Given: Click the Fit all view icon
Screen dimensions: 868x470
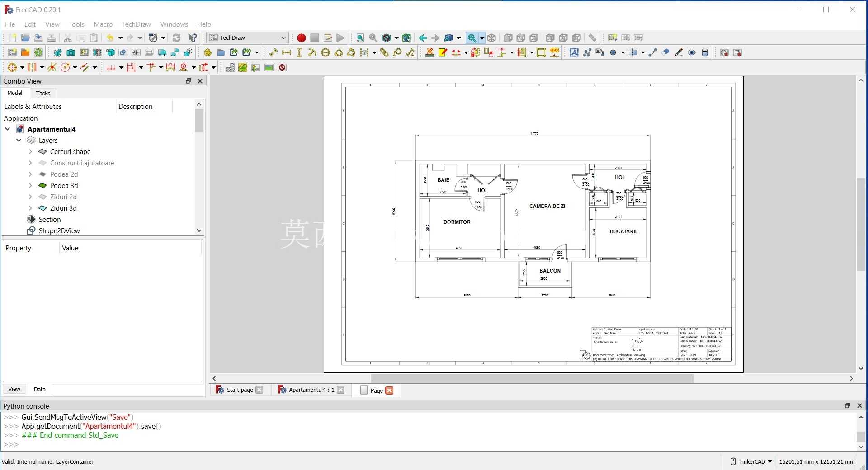Looking at the screenshot, I should (360, 38).
